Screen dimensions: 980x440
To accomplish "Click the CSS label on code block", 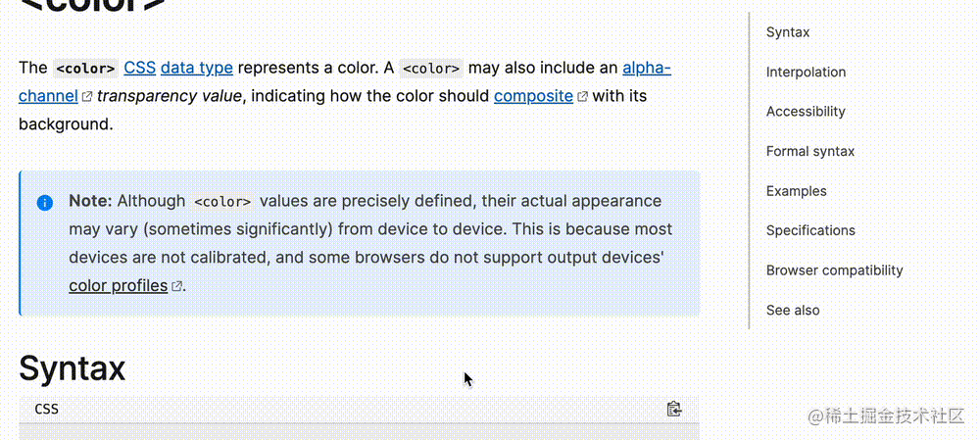I will 47,410.
